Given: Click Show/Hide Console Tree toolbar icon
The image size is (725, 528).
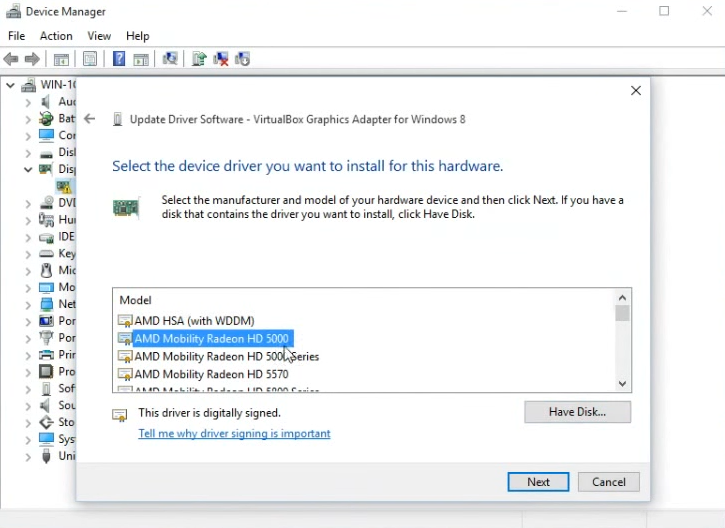Looking at the screenshot, I should 61,59.
